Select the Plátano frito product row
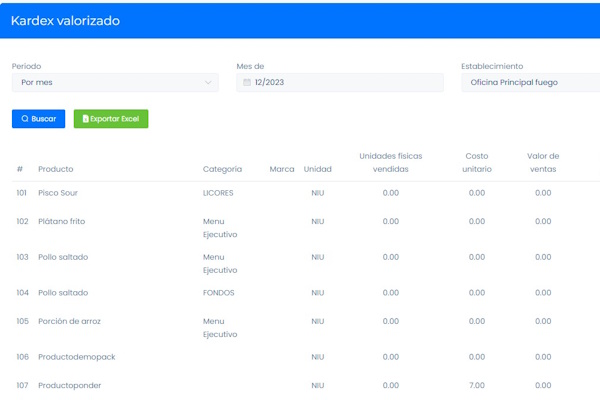The image size is (600, 400). (x=61, y=222)
